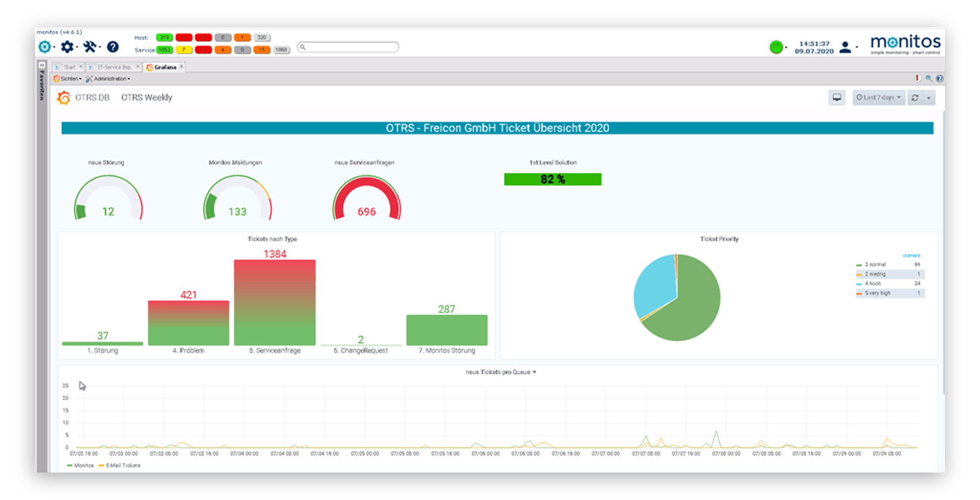The height and width of the screenshot is (500, 980).
Task: Click the 4. Problem bar showing 421
Action: [x=188, y=323]
